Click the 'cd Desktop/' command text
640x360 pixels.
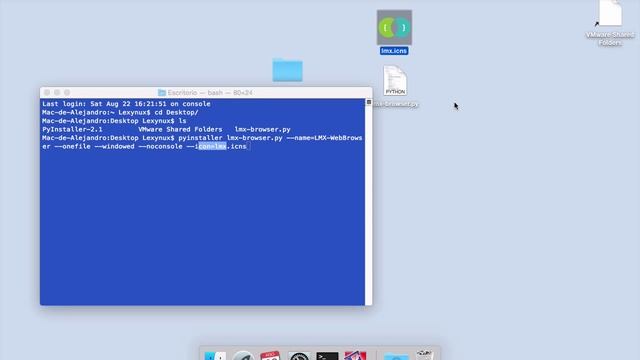(176, 113)
